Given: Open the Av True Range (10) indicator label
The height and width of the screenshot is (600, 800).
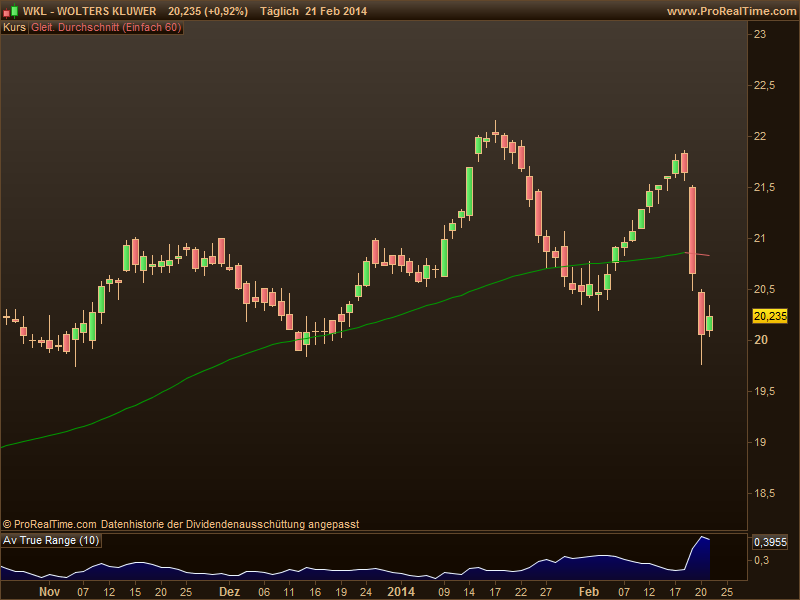Looking at the screenshot, I should point(51,540).
